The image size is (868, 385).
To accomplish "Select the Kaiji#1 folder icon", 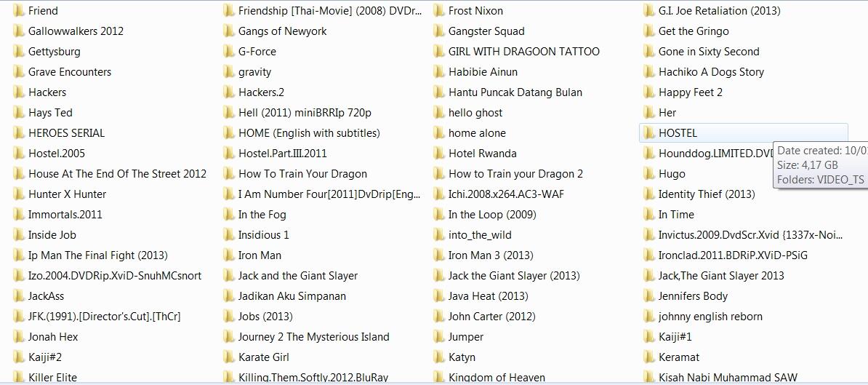I will pyautogui.click(x=648, y=337).
